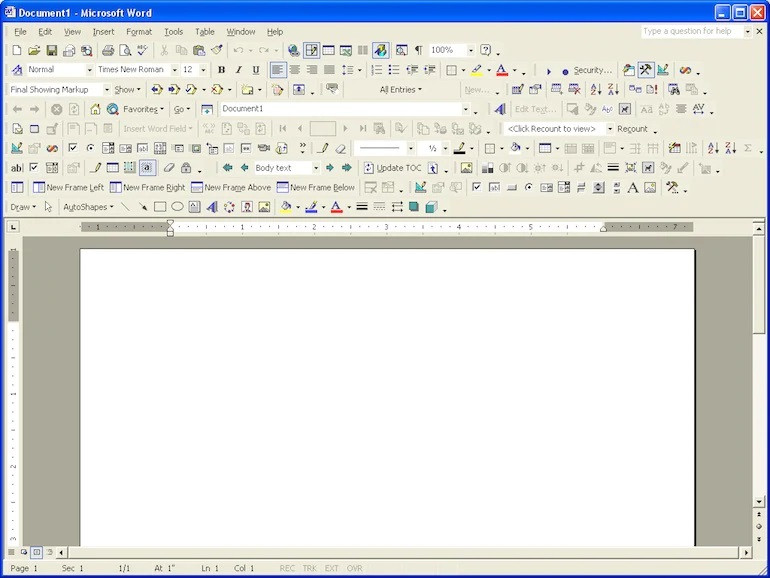Screen dimensions: 770x578
Task: Click the Home icon in Web toolbar
Action: (x=95, y=109)
